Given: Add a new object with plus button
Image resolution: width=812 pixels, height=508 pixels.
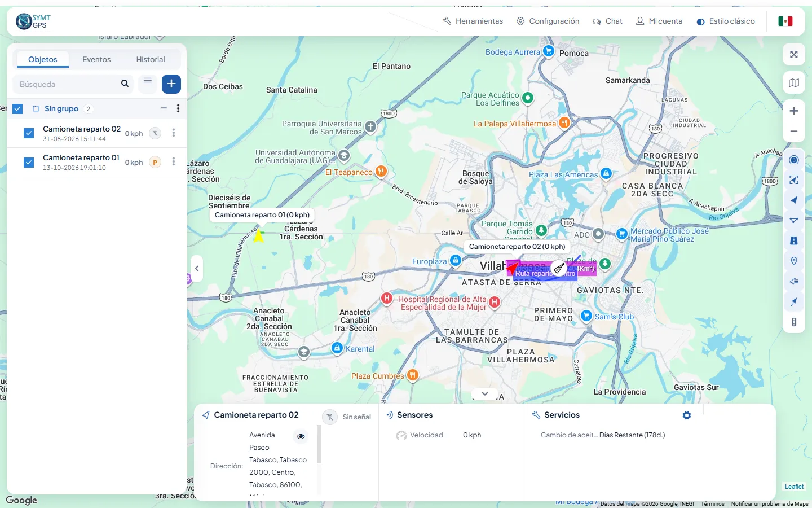Looking at the screenshot, I should [171, 84].
